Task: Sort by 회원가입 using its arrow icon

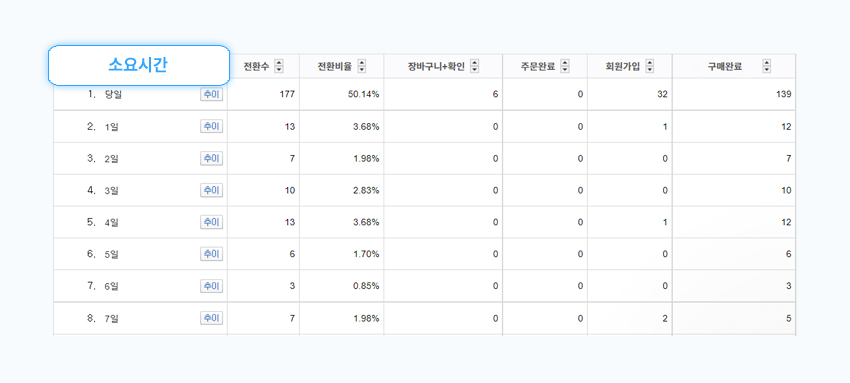Action: pyautogui.click(x=649, y=66)
